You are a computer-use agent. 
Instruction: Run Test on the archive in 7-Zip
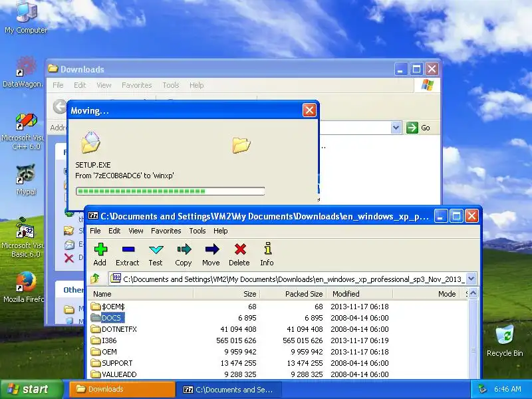click(156, 254)
